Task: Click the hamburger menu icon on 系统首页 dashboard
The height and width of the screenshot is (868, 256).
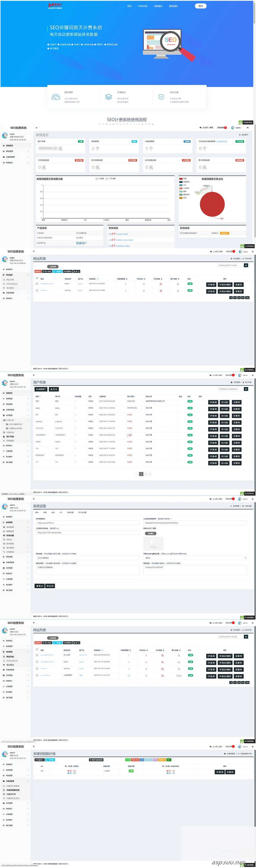Action: pyautogui.click(x=36, y=128)
